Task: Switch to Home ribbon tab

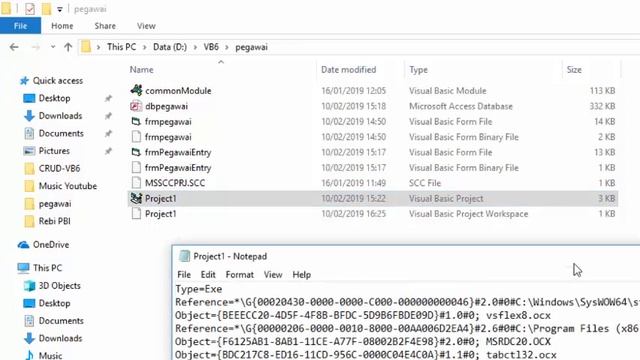Action: pyautogui.click(x=62, y=26)
